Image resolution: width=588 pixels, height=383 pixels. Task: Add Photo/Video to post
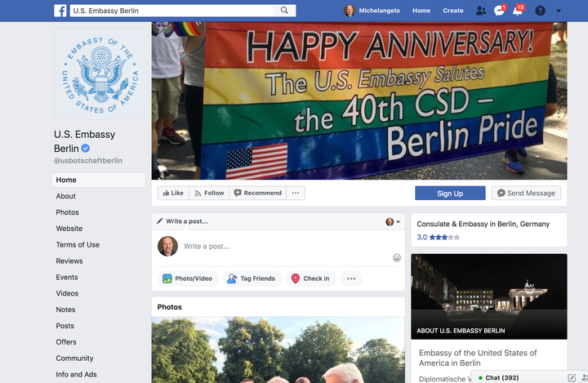pyautogui.click(x=188, y=278)
